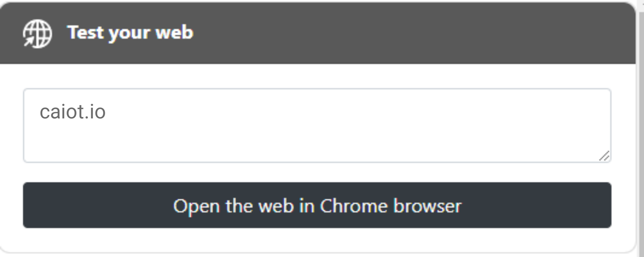Click the vertical scrollbar at the right edge
The image size is (644, 257).
pyautogui.click(x=641, y=132)
